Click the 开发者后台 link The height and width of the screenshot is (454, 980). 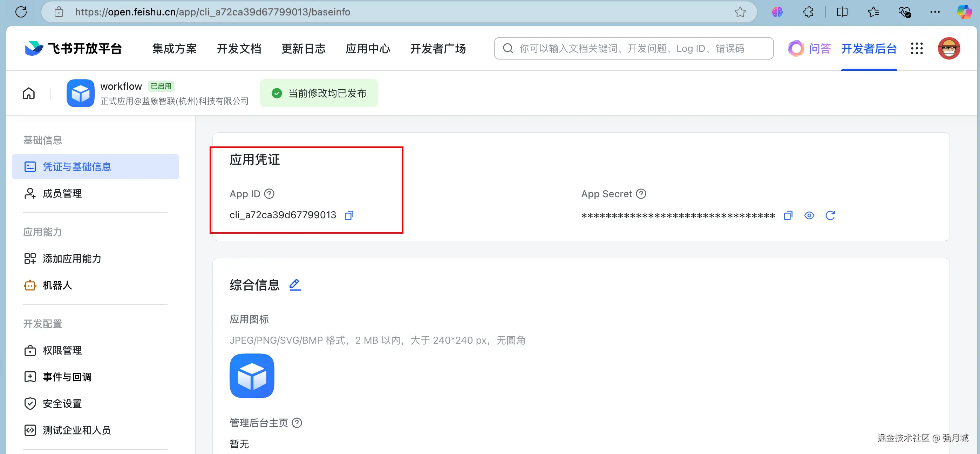click(x=869, y=49)
